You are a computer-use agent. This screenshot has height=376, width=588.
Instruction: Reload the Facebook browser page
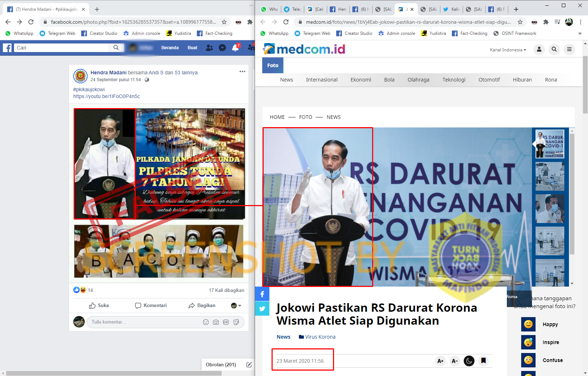click(31, 22)
